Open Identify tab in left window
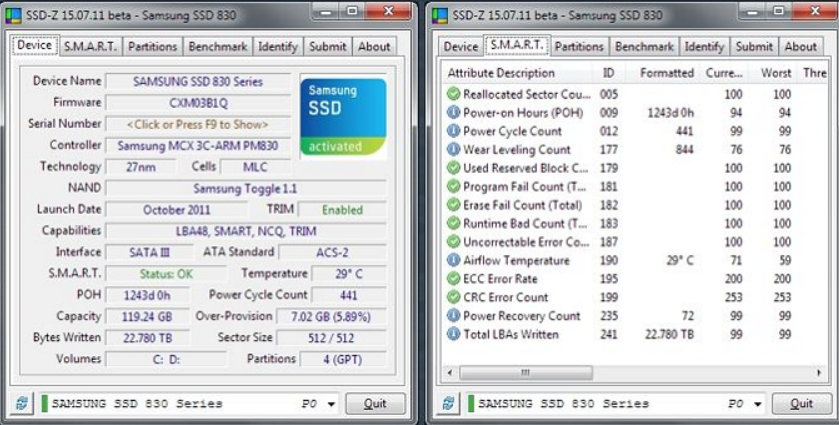Viewport: 839px width, 425px height. tap(278, 47)
